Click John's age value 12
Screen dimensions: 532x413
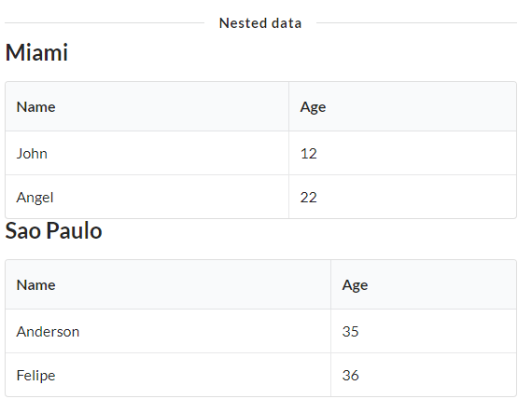[x=308, y=154]
